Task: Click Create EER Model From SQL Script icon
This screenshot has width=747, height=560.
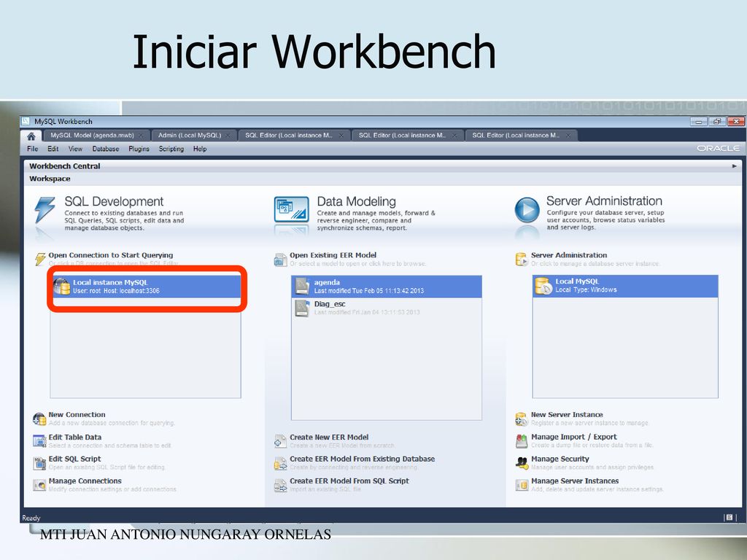Action: click(280, 485)
